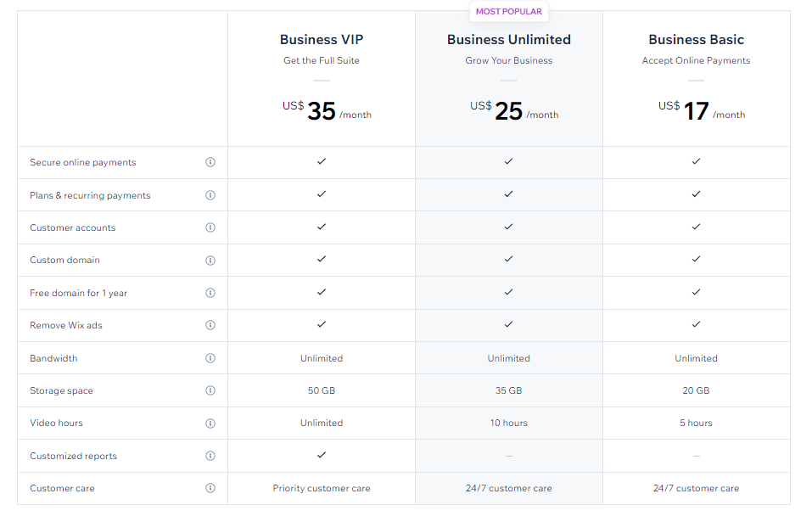Open the Remove Wix ads info icon
The height and width of the screenshot is (516, 812).
pyautogui.click(x=210, y=325)
